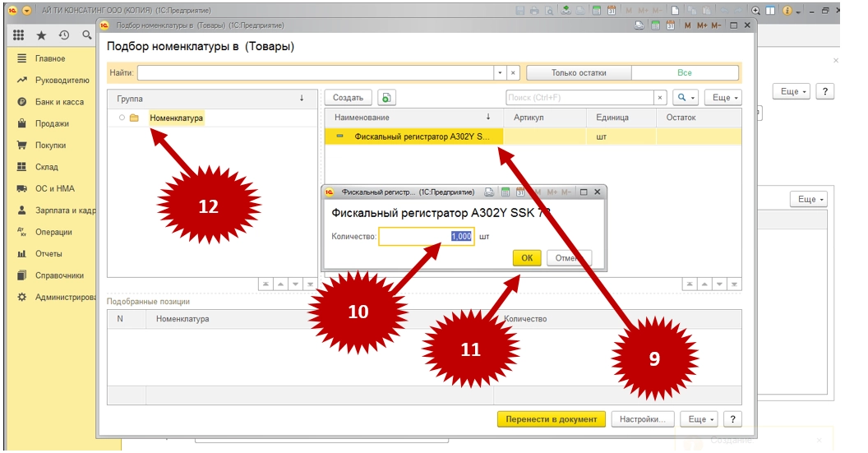
Task: Open the History clock icon
Action: pyautogui.click(x=64, y=35)
